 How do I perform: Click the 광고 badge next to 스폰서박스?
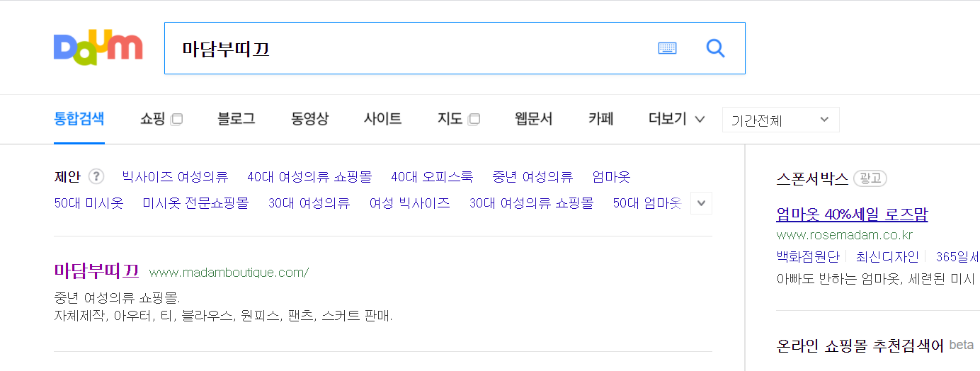(870, 178)
